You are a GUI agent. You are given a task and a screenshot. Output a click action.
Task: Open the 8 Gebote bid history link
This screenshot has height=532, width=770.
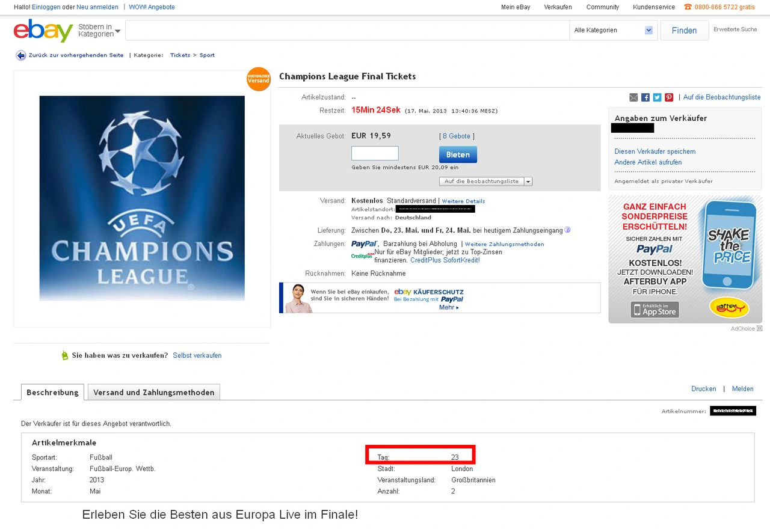coord(457,136)
